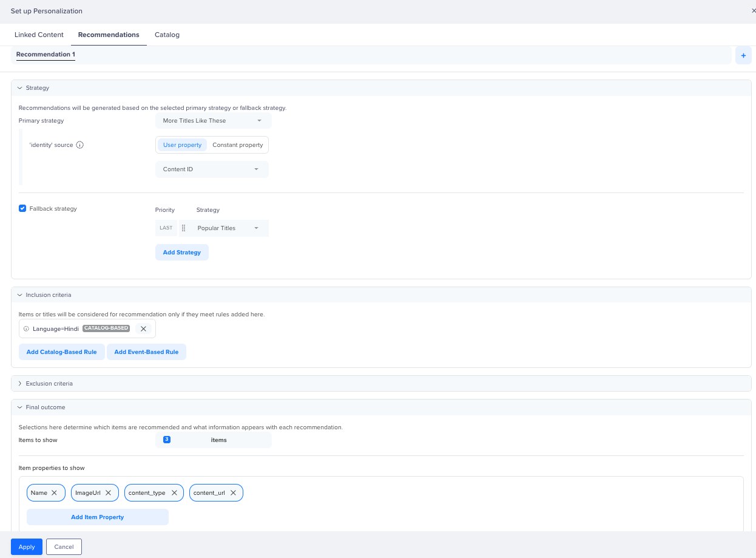Click the content_type chip label

tap(147, 493)
